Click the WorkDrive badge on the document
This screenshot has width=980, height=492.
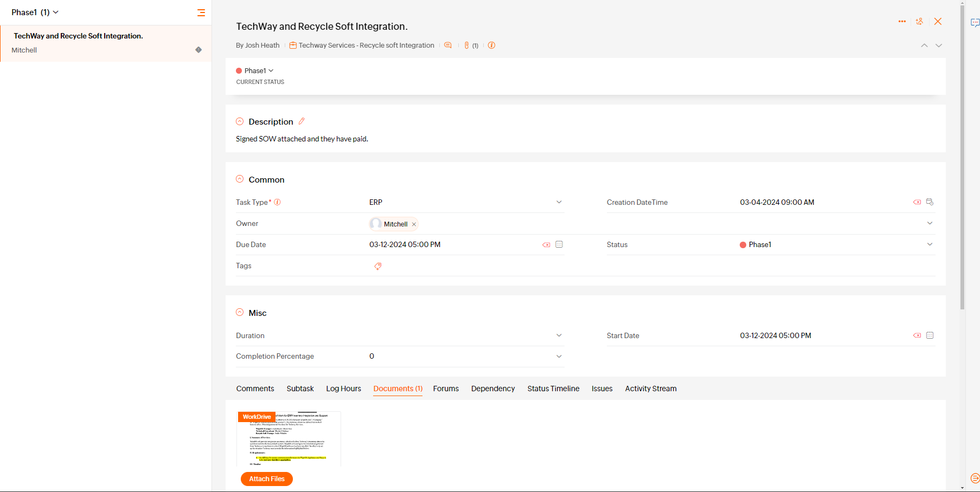[257, 417]
